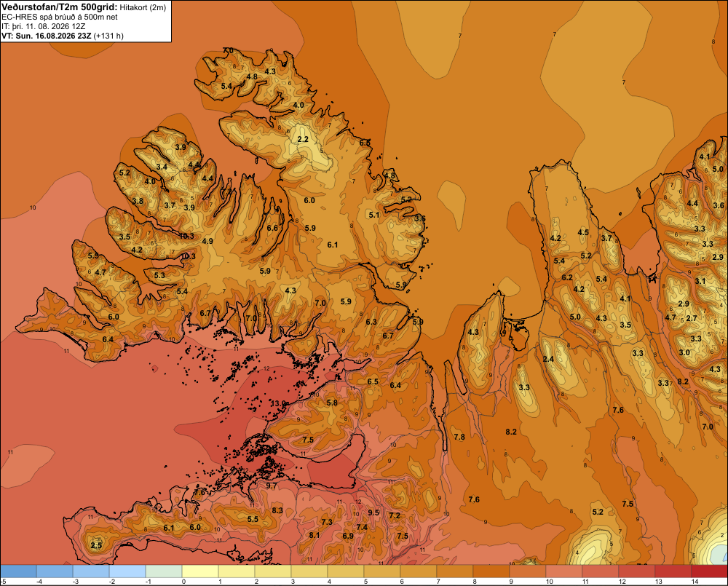The width and height of the screenshot is (728, 586).
Task: Click the 'Hitakort (2m)' label
Action: pyautogui.click(x=143, y=7)
